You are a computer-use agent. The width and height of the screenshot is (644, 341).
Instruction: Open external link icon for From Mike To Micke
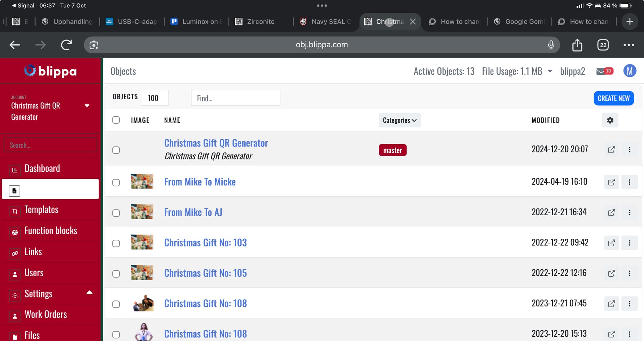(x=611, y=182)
